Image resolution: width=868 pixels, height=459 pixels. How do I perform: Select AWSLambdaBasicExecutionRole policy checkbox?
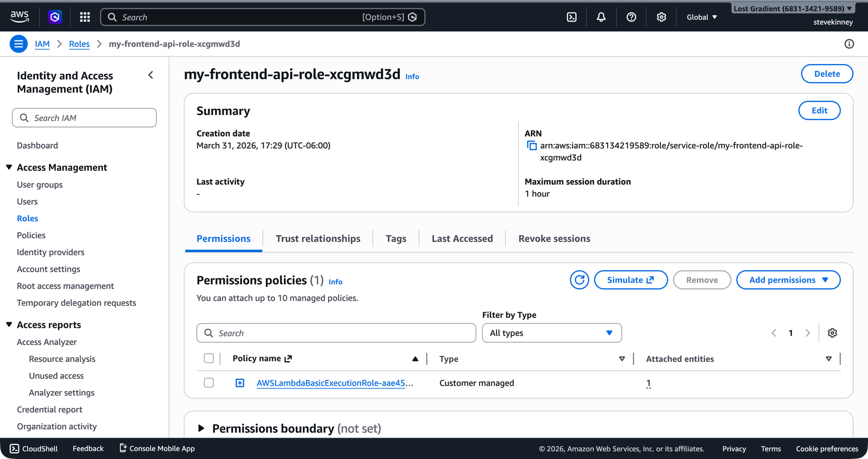coord(209,382)
